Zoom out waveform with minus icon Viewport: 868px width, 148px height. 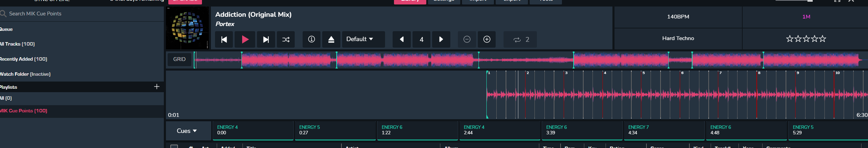(x=467, y=39)
